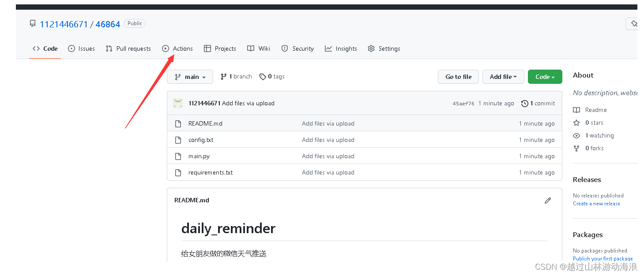This screenshot has width=644, height=275.
Task: Click Create a new release link
Action: click(596, 204)
